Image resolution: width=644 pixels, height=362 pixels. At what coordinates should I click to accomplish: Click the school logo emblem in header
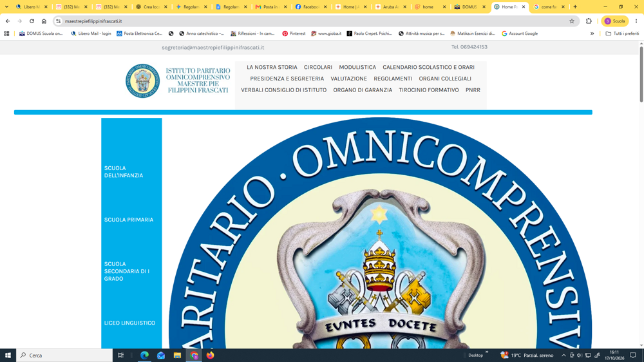pyautogui.click(x=142, y=81)
